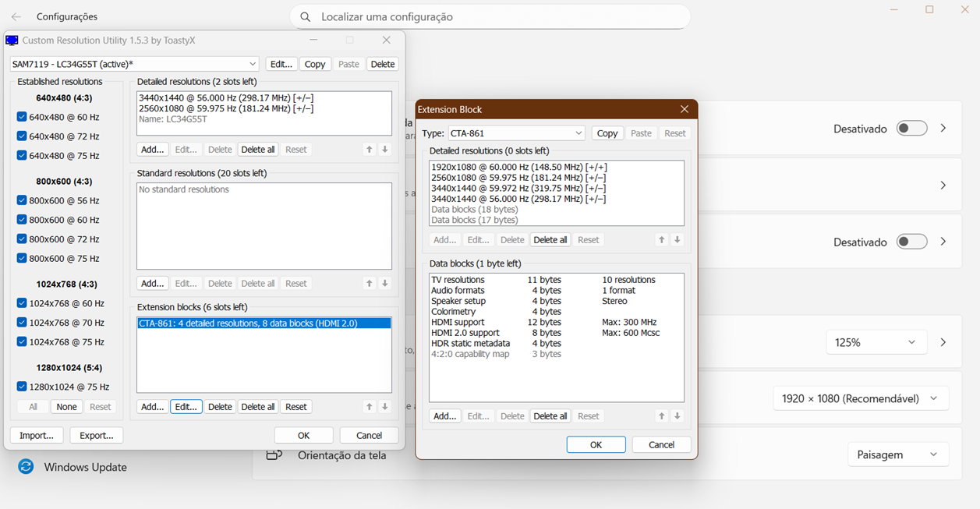Click the back arrow in Configurações
The width and height of the screenshot is (980, 509).
pos(16,16)
